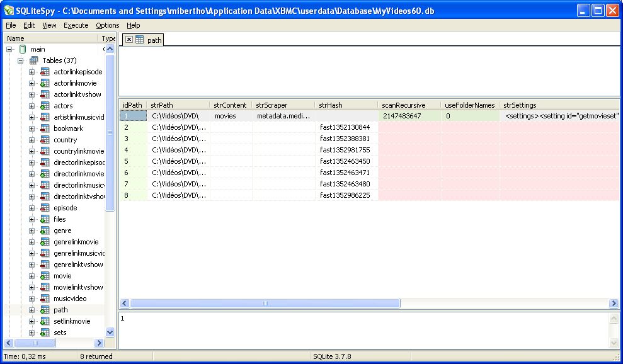
Task: Click the sets table icon
Action: coord(45,333)
